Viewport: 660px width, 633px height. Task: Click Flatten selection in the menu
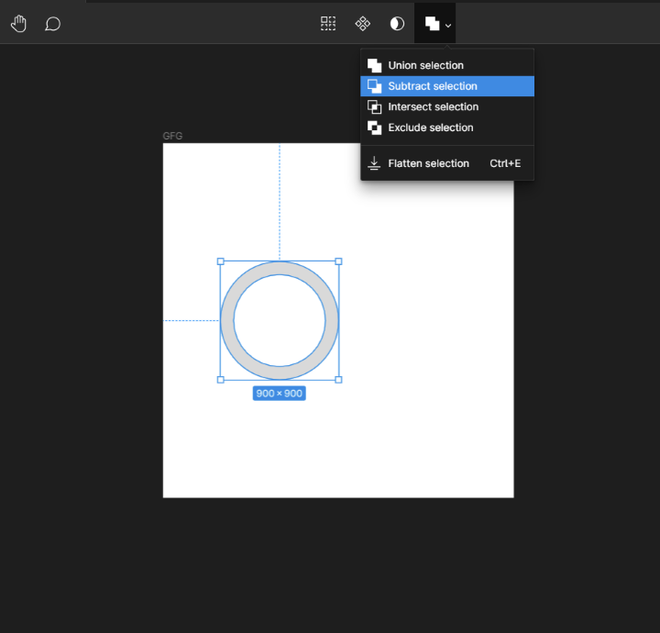428,164
